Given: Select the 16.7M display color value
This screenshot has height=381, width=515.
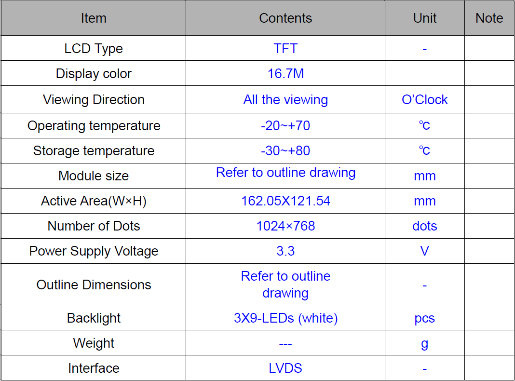Looking at the screenshot, I should point(285,73).
